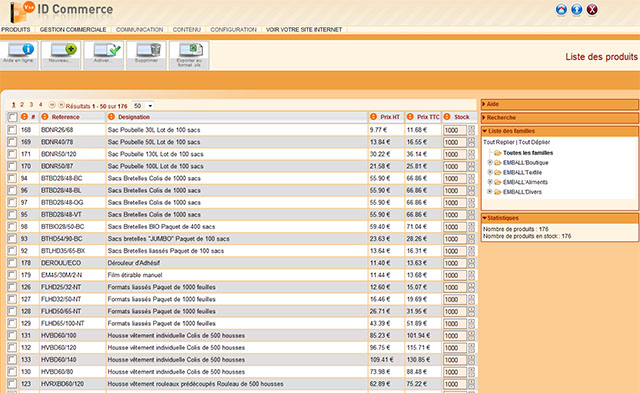This screenshot has height=393, width=640.
Task: Expand the Aide side panel
Action: click(x=560, y=104)
